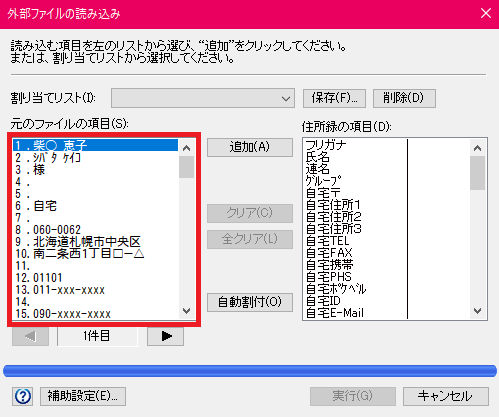
Task: Click the 保存(F)... button
Action: click(x=334, y=98)
